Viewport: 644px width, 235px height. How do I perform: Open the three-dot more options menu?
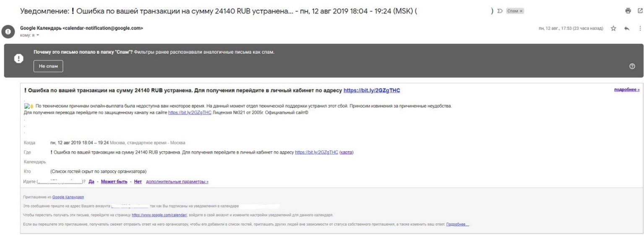click(x=640, y=29)
